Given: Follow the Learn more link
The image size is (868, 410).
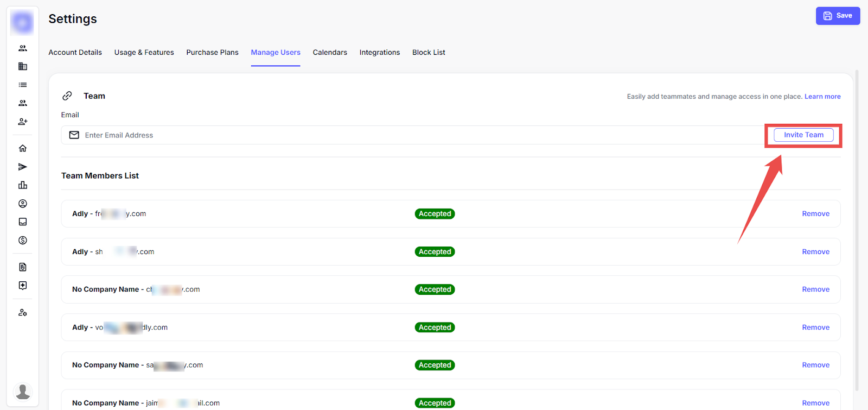Looking at the screenshot, I should (822, 97).
